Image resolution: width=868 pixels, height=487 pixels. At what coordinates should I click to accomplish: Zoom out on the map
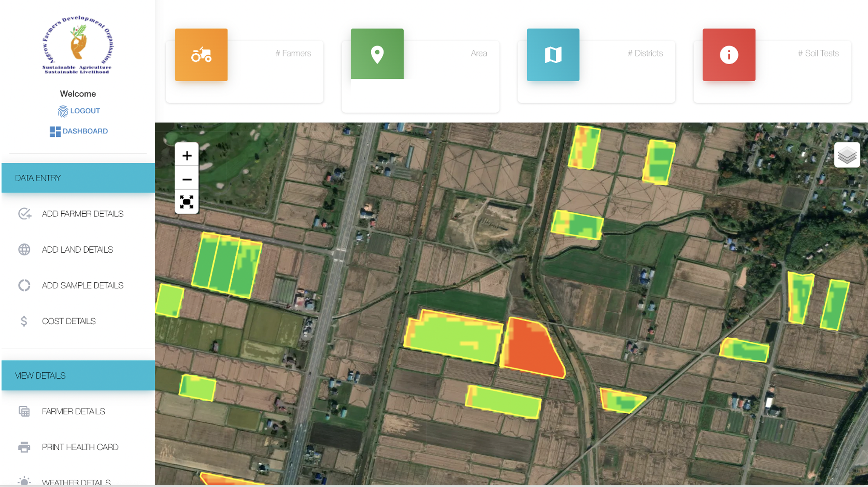coord(187,179)
